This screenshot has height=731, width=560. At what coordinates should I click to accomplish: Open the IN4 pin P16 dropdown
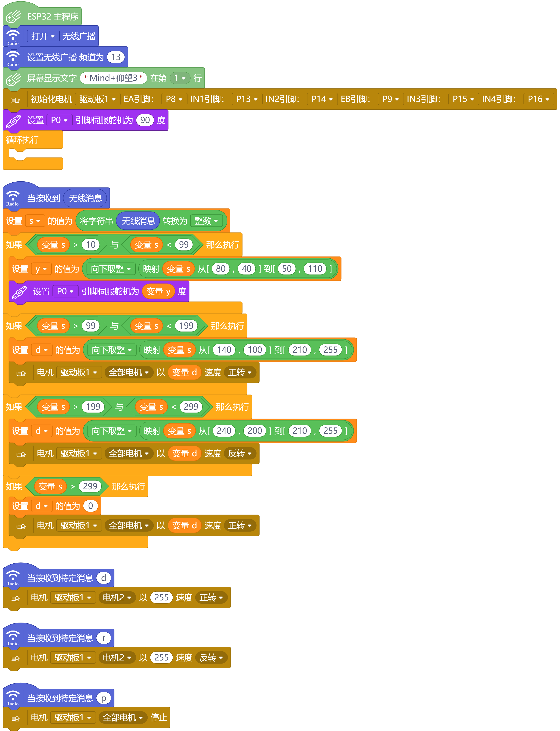tap(539, 99)
